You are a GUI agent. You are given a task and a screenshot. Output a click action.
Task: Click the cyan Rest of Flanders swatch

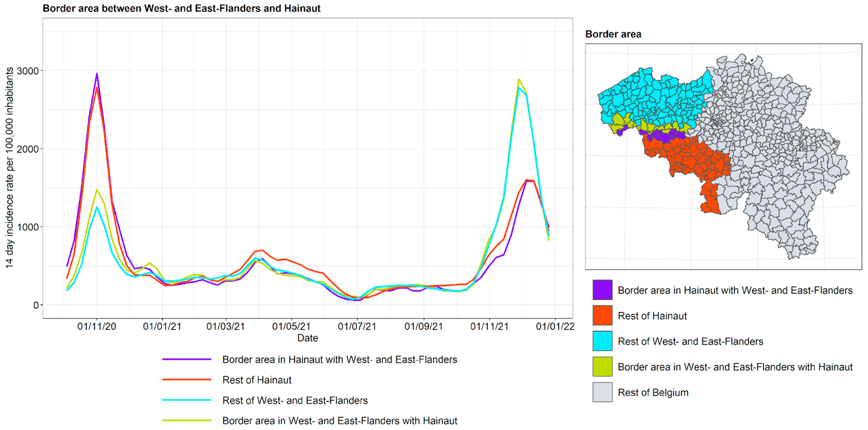[602, 341]
